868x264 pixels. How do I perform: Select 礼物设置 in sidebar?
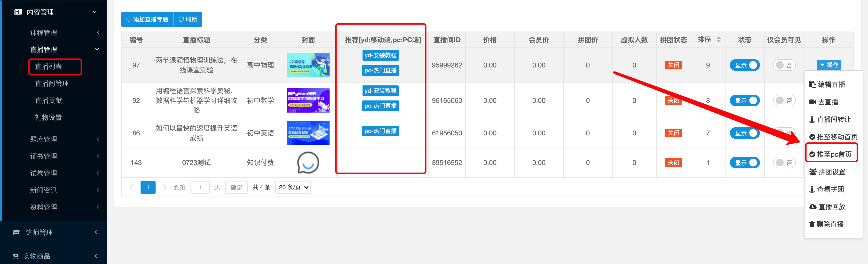pyautogui.click(x=48, y=117)
